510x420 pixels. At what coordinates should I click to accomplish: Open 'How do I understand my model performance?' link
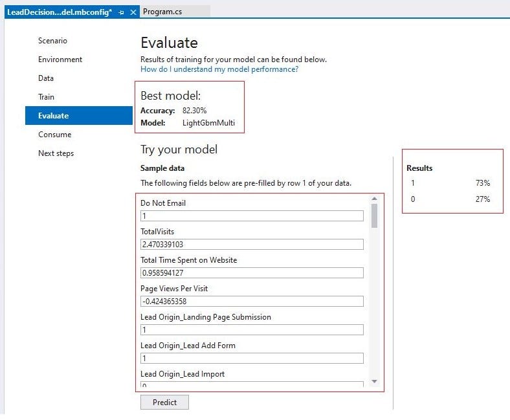(219, 69)
